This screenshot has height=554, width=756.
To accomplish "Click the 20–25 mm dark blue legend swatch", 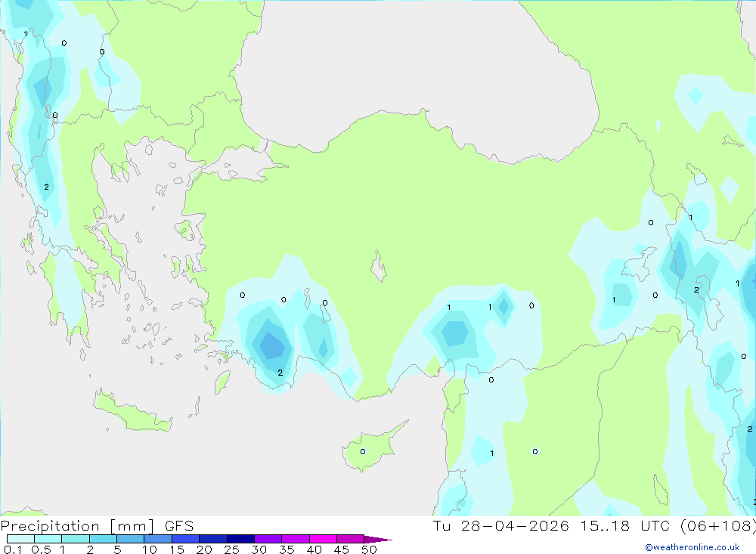I will (x=213, y=539).
